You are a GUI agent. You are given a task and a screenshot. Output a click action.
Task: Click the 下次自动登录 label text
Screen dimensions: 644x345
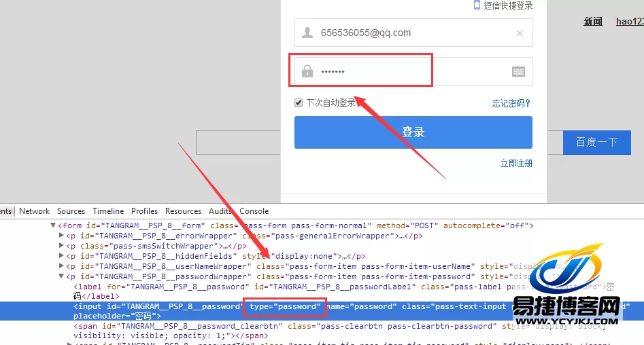point(331,103)
